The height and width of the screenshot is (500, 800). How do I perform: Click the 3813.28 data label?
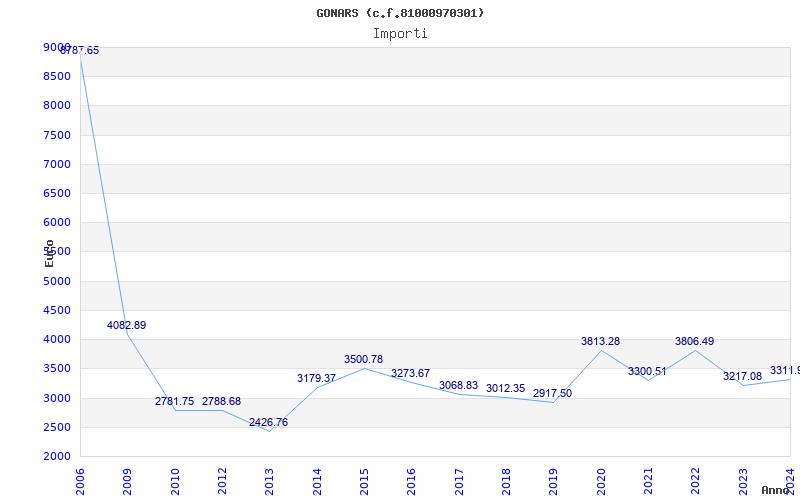coord(600,342)
